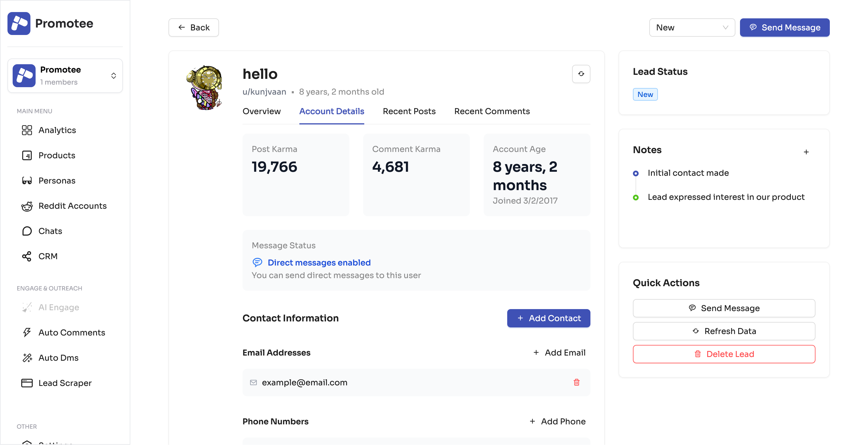Screen dimensions: 868x445
Task: Click the New lead status badge
Action: [x=645, y=95]
